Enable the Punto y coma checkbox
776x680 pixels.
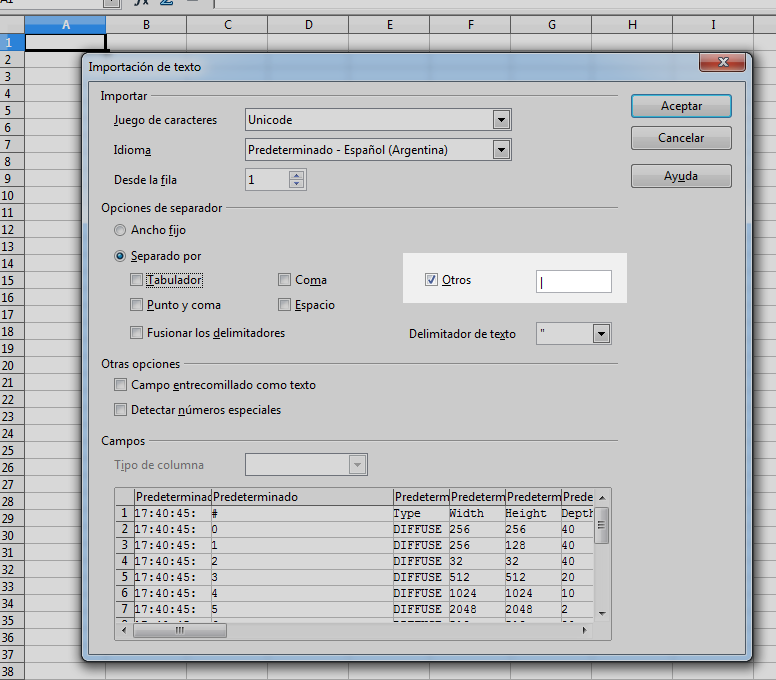(136, 304)
